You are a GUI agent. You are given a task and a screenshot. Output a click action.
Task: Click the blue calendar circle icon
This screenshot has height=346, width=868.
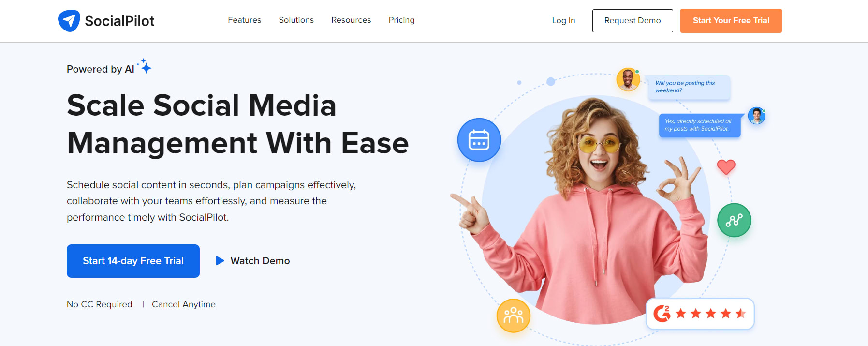coord(479,140)
